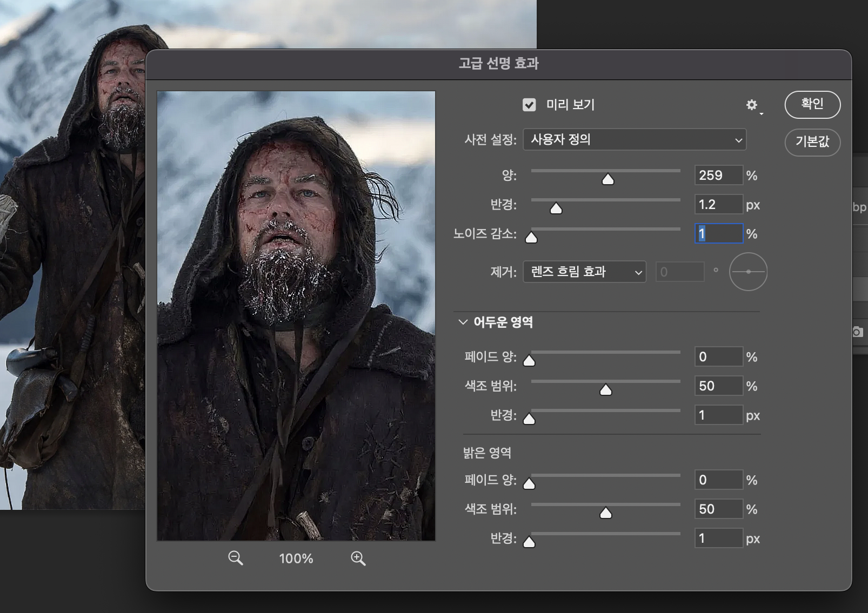Adjust 밝은 영역 색조 범위 slider handle

tap(606, 513)
